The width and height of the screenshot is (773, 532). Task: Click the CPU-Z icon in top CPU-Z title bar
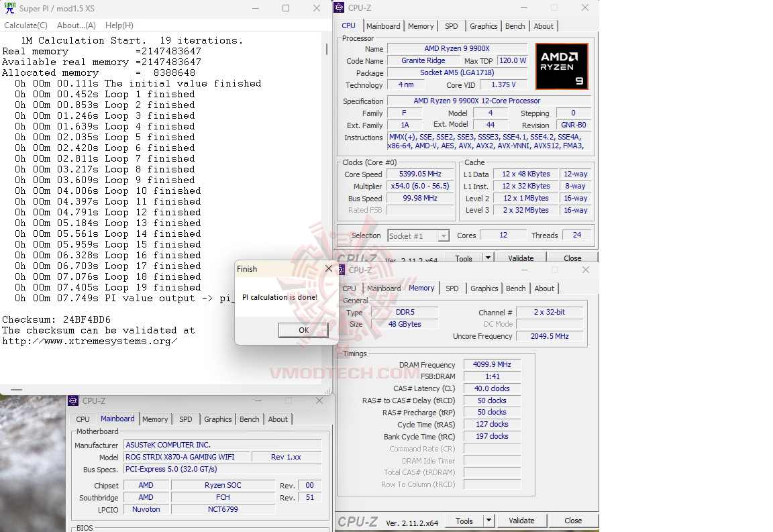tap(339, 8)
